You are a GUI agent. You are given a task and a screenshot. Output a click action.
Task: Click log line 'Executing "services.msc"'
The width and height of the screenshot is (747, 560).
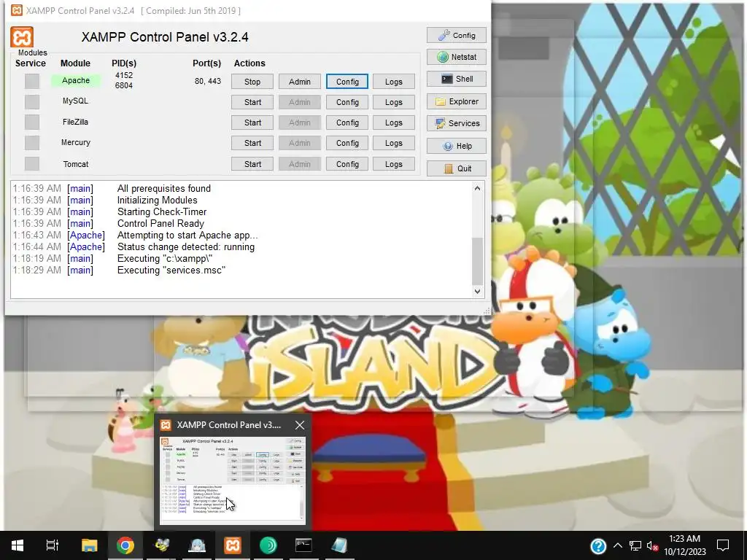(x=171, y=270)
